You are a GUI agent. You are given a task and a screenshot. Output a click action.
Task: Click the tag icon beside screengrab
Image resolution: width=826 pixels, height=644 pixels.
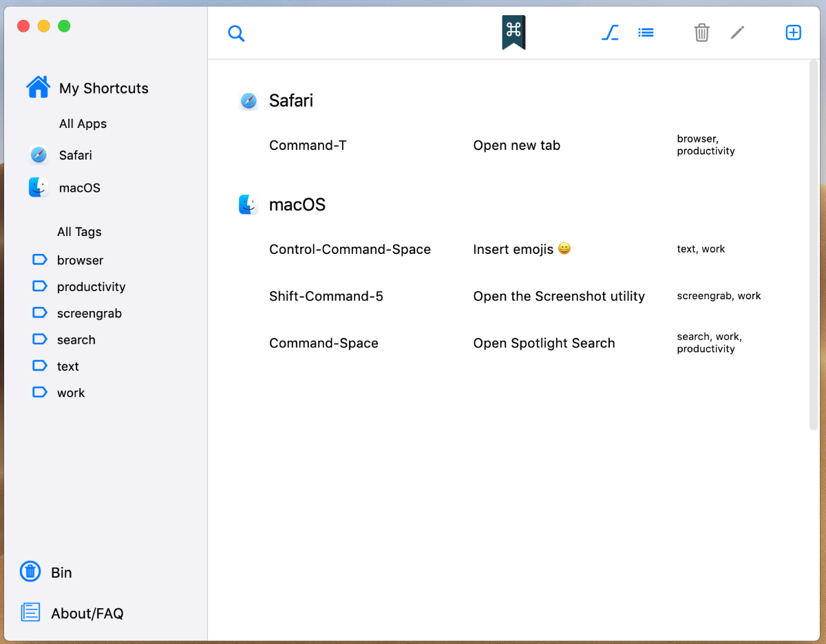(x=40, y=312)
